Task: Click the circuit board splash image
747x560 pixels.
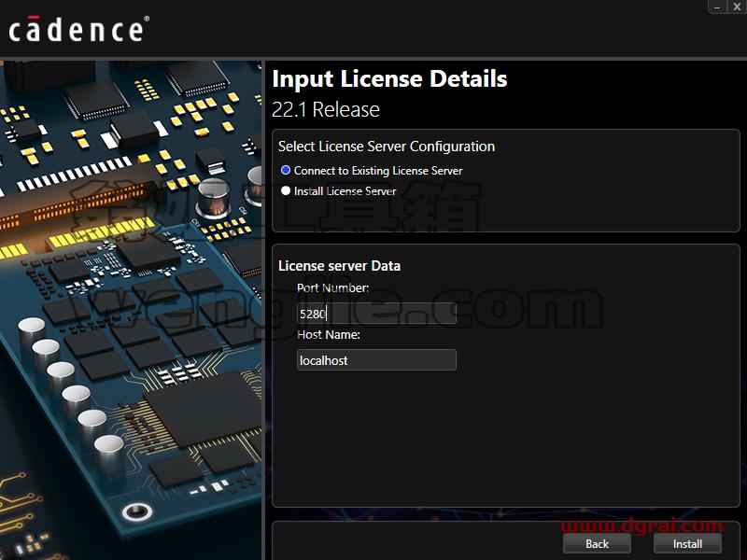Action: click(131, 310)
